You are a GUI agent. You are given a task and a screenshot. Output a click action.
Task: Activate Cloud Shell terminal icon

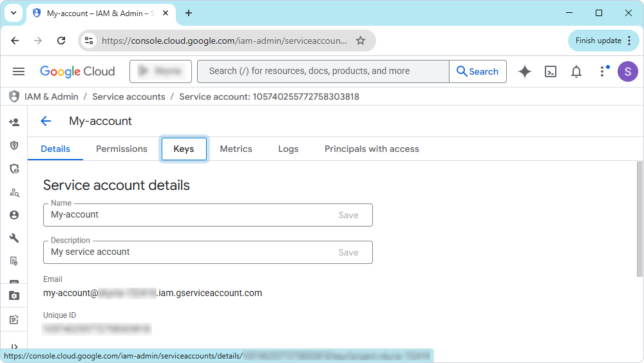tap(551, 71)
